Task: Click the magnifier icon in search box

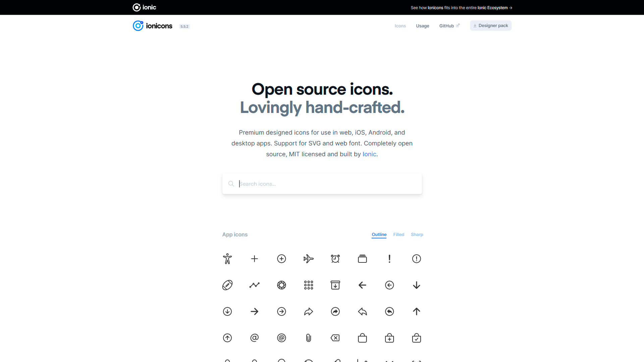Action: [x=231, y=184]
